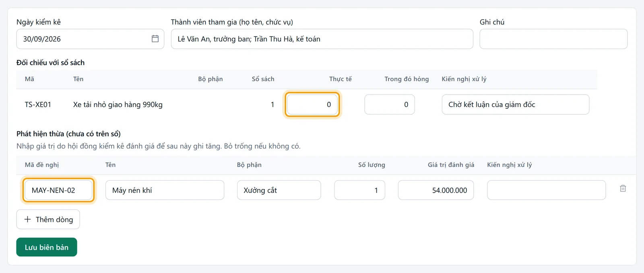Edit the Trong đó hỏng value for TS-XE01

pos(390,105)
